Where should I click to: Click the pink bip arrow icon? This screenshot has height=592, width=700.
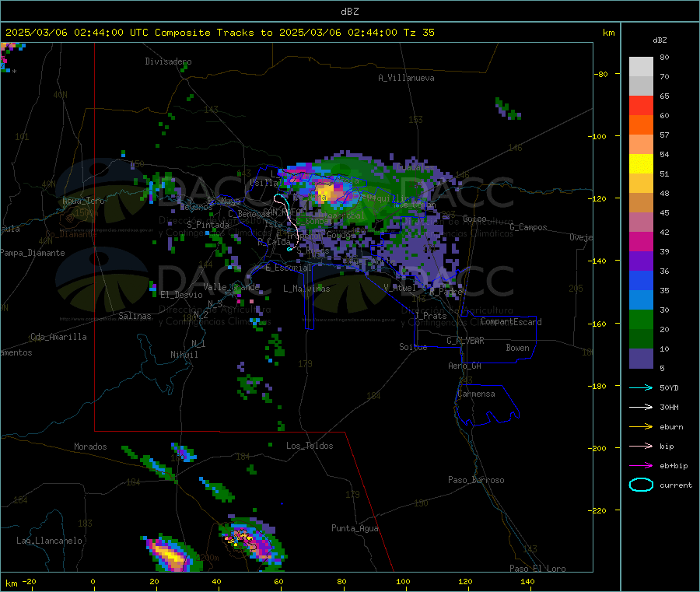coord(641,446)
